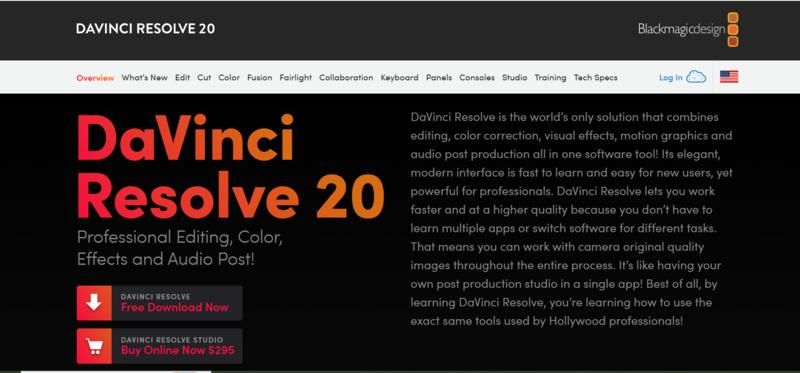Screen dimensions: 800x373
Task: Click 'Professional Editing, Color,' subtitle text
Action: pyautogui.click(x=180, y=238)
